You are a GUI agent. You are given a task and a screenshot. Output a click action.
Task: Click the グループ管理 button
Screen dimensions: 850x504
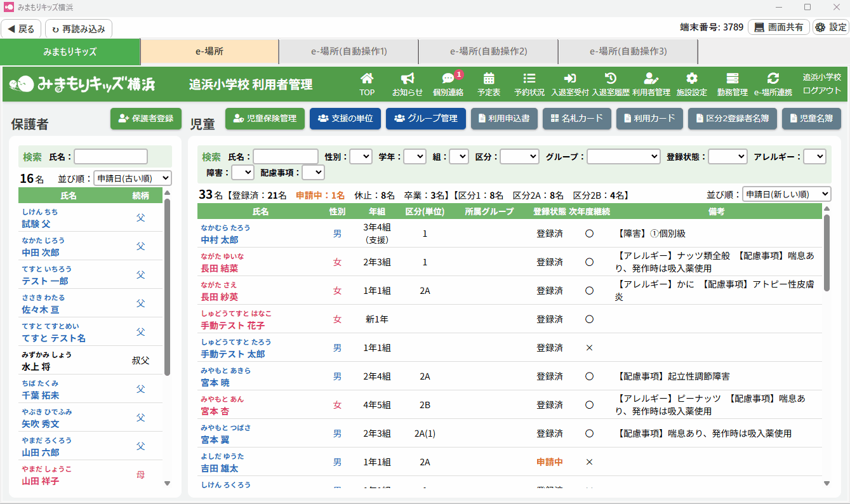(x=426, y=119)
